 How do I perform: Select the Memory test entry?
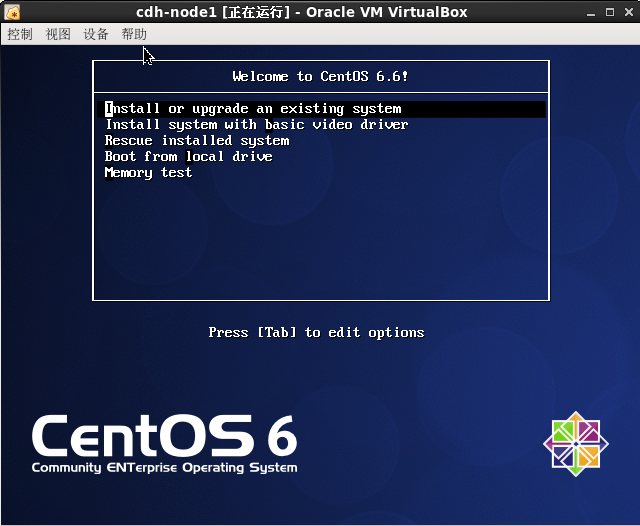[148, 173]
